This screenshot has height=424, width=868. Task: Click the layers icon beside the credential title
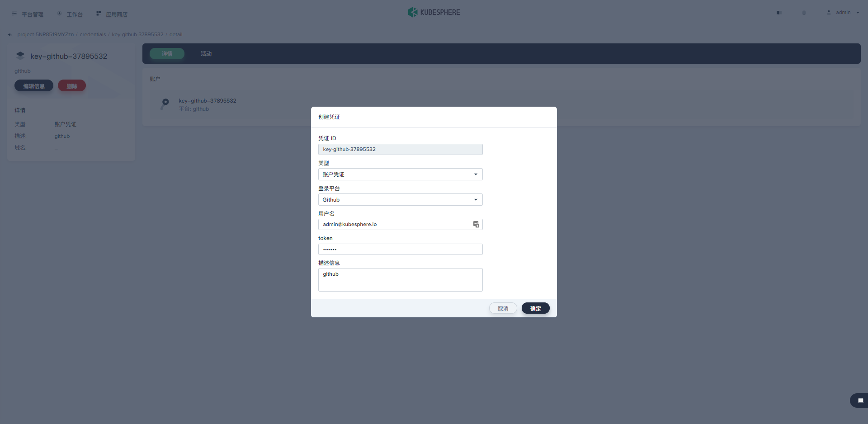tap(20, 56)
